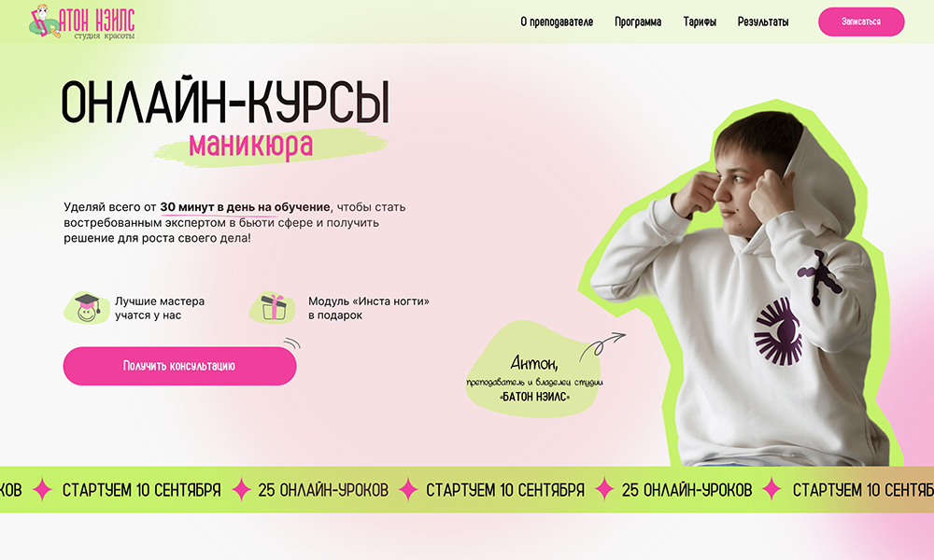934x560 pixels.
Task: Click the graduation cap smiley icon
Action: pyautogui.click(x=86, y=308)
